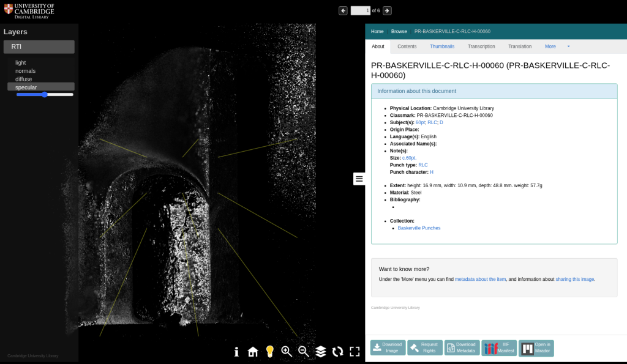Switch to the Thumbnails tab

tap(442, 46)
